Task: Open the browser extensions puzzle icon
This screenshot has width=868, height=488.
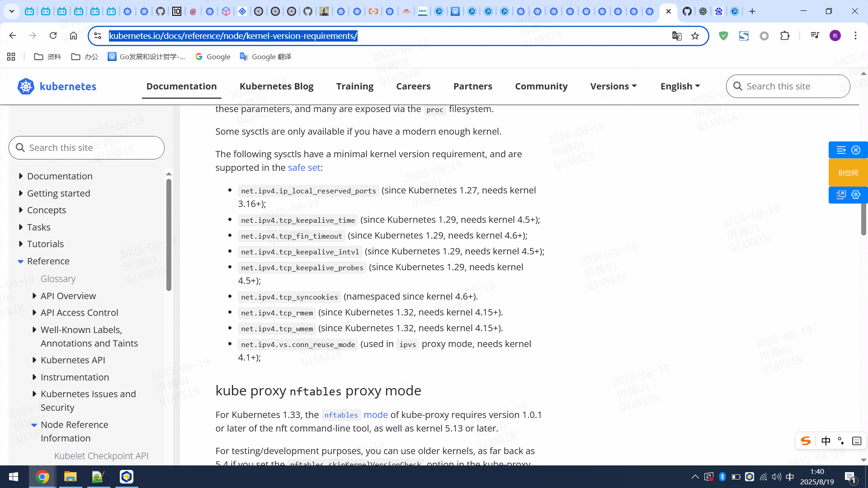Action: coord(785,36)
